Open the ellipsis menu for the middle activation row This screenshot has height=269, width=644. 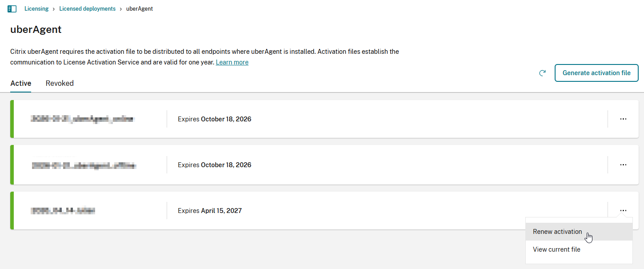[623, 165]
